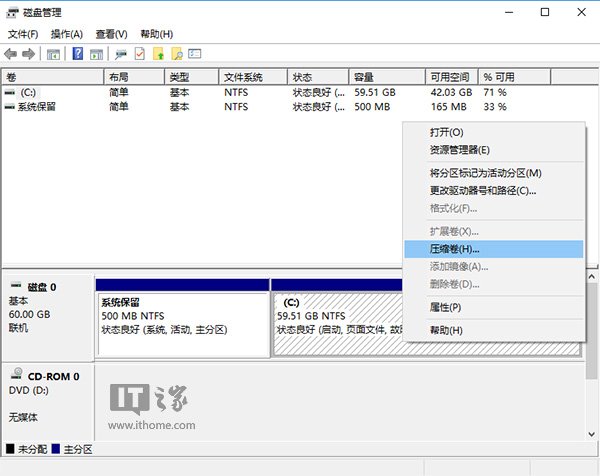Sort by the 文件系统 column header
Viewport: 600px width, 476px height.
253,77
